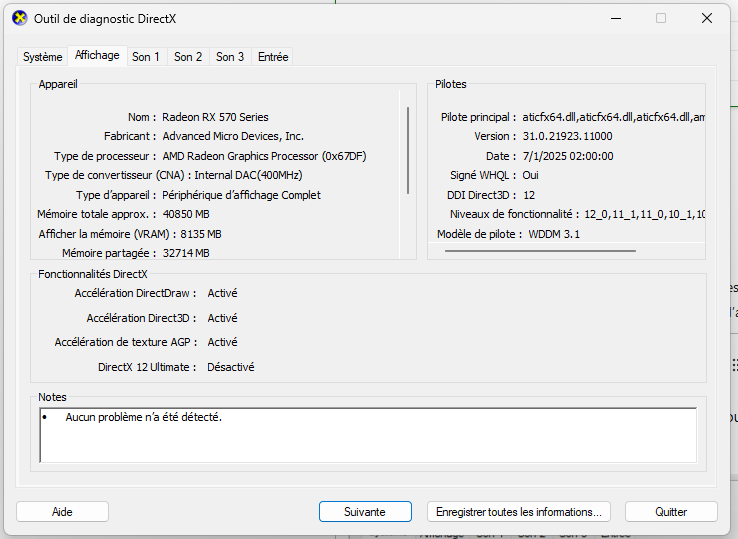Click the 'Type de processeur :' label
738x539 pixels.
tap(105, 156)
